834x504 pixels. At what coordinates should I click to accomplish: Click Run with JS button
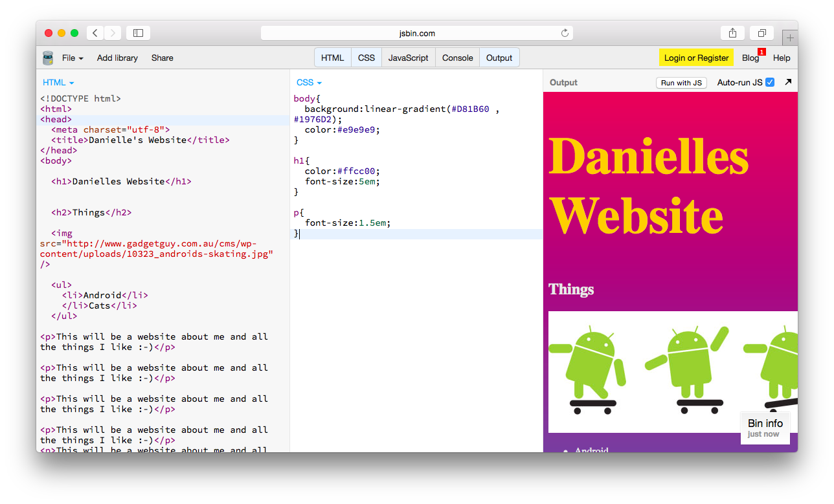pyautogui.click(x=681, y=83)
